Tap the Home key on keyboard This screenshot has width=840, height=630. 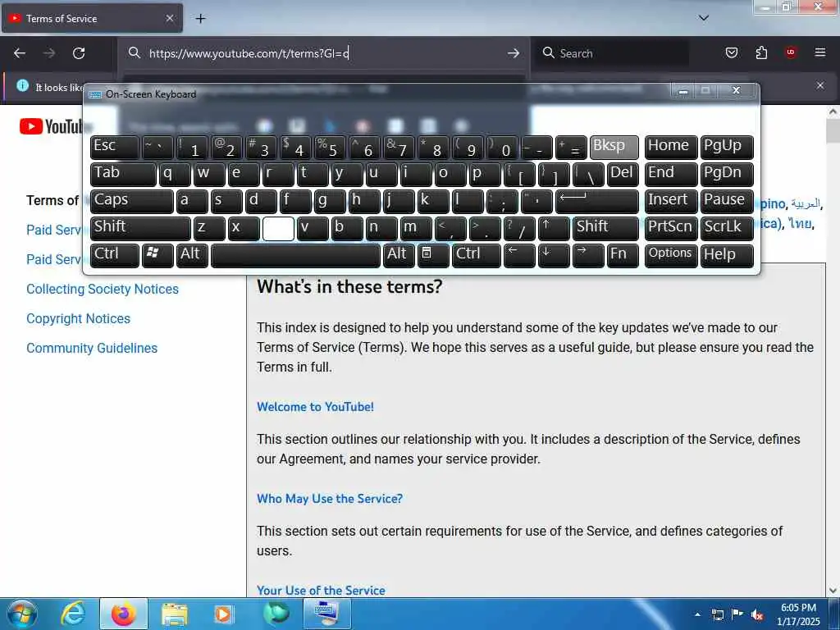click(671, 148)
